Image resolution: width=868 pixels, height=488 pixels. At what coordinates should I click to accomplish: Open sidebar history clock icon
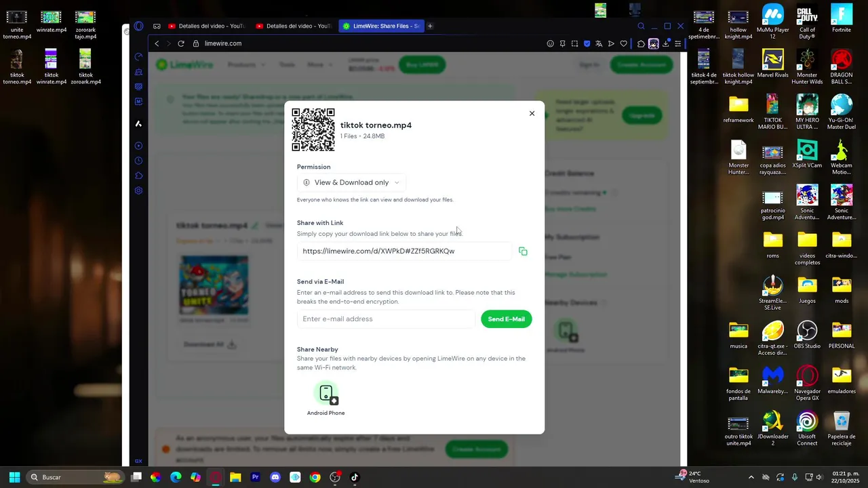click(x=138, y=161)
